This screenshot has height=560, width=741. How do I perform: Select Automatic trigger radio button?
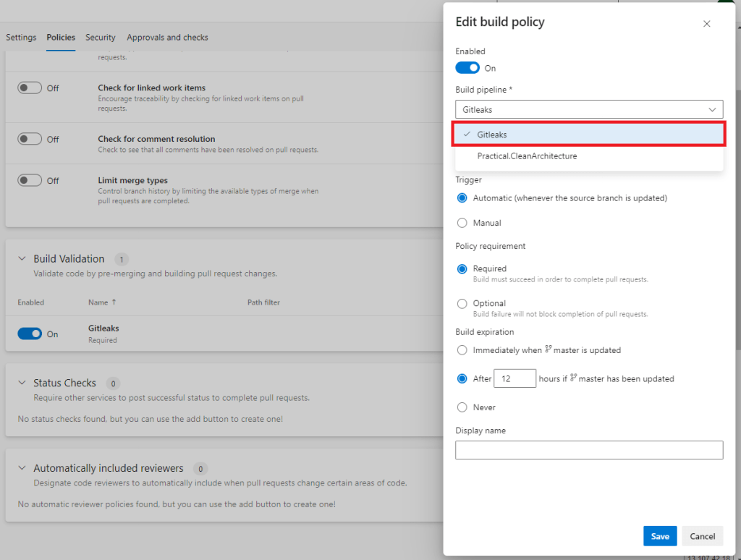[x=462, y=198]
